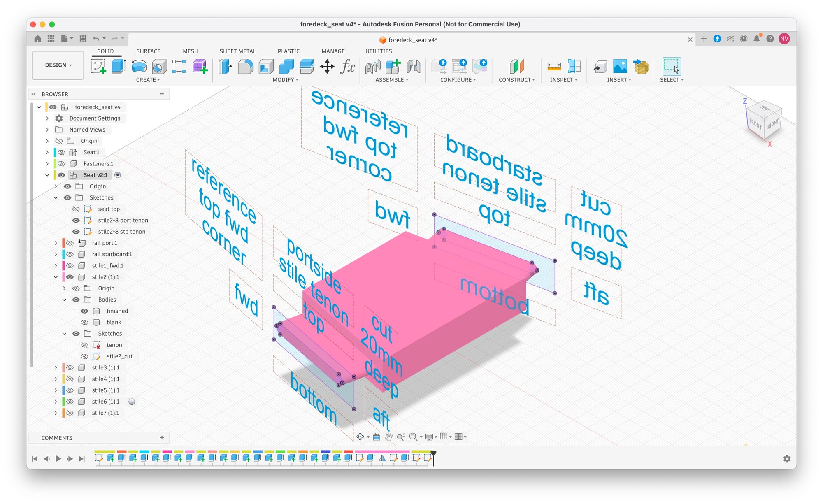Show the hidden Seat:1 component
Image resolution: width=823 pixels, height=504 pixels.
coord(61,152)
